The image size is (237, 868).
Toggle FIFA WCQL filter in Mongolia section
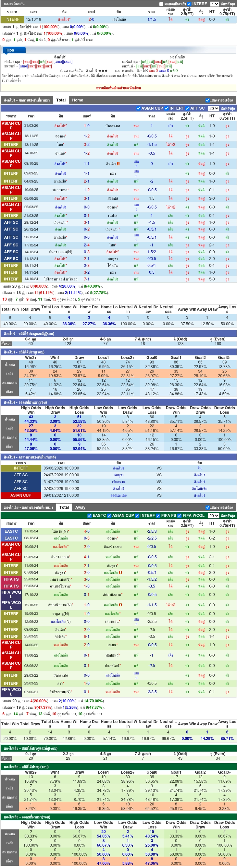[180, 516]
